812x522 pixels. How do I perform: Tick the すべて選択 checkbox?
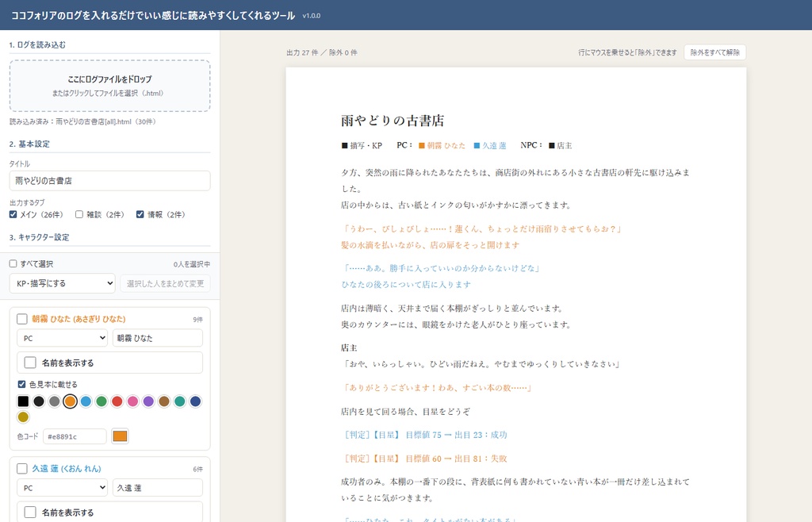tap(13, 263)
